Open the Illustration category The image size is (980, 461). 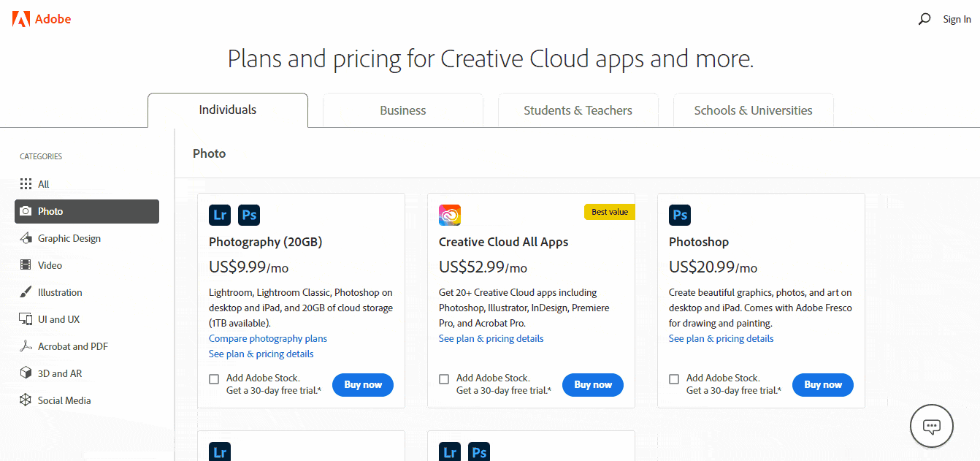(x=87, y=292)
